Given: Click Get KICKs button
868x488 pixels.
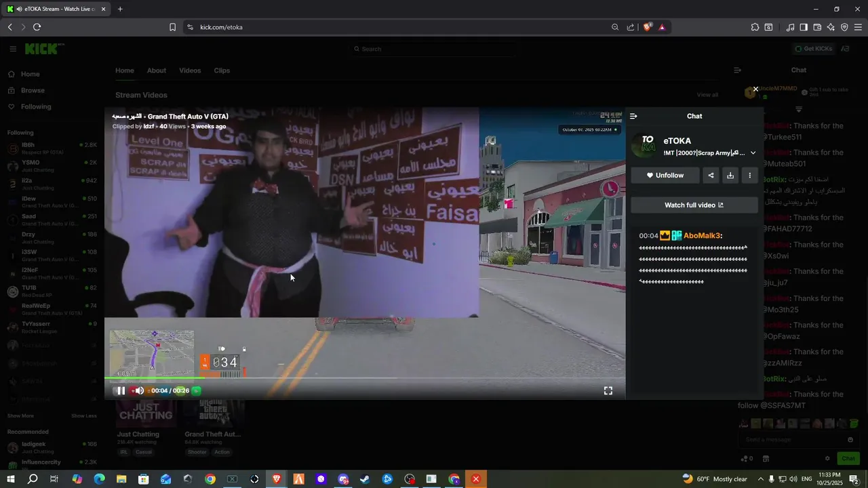Looking at the screenshot, I should [814, 49].
